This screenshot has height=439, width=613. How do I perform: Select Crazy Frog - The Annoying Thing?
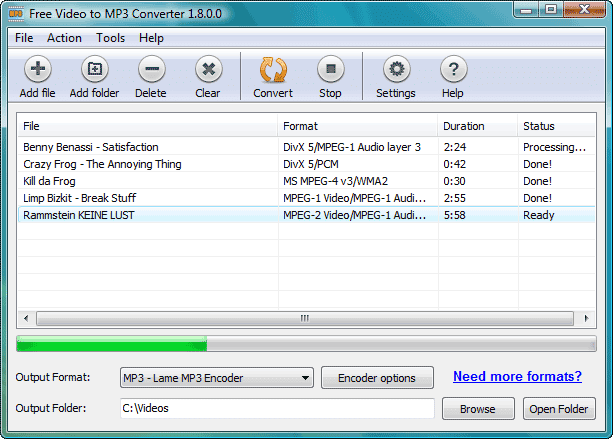[x=306, y=164]
